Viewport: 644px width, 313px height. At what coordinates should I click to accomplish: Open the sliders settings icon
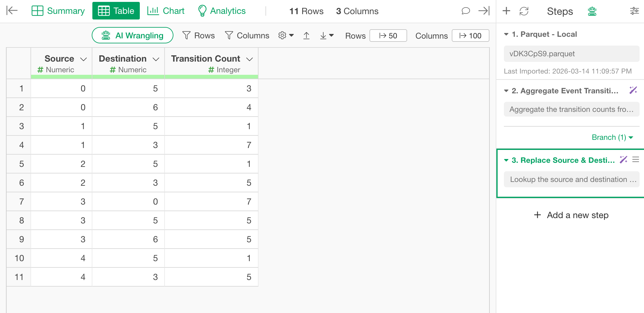click(x=634, y=11)
